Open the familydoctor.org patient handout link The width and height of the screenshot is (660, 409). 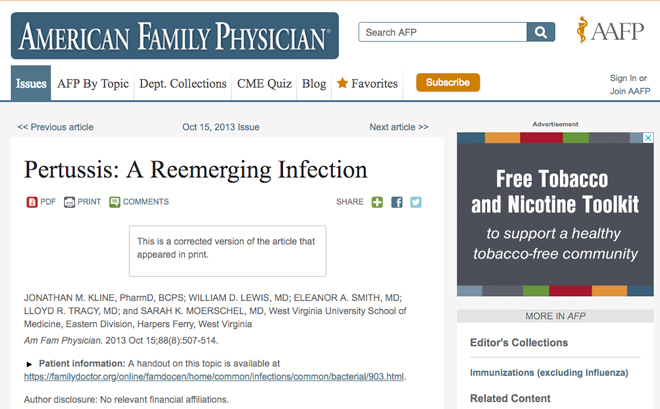(x=214, y=377)
